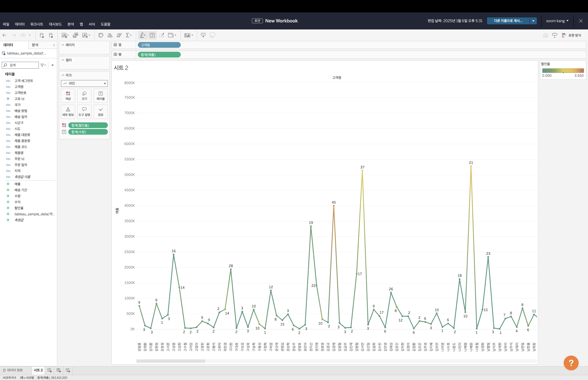Open the publish options dropdown arrow
This screenshot has width=588, height=380.
tap(533, 21)
